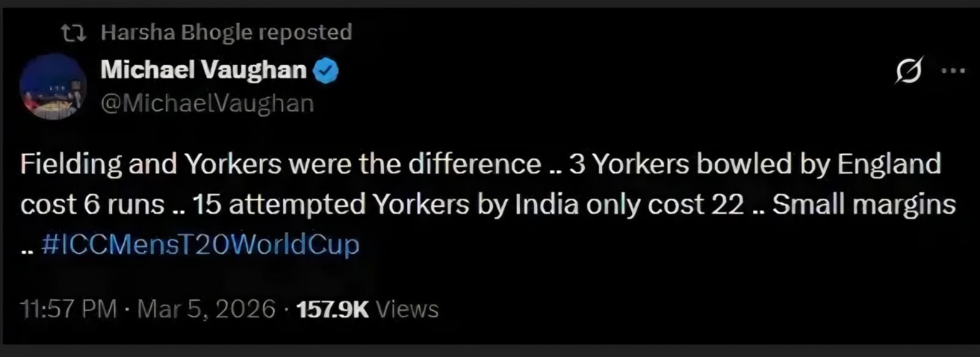Click the word Views beside the count
The image size is (980, 357).
[x=407, y=309]
